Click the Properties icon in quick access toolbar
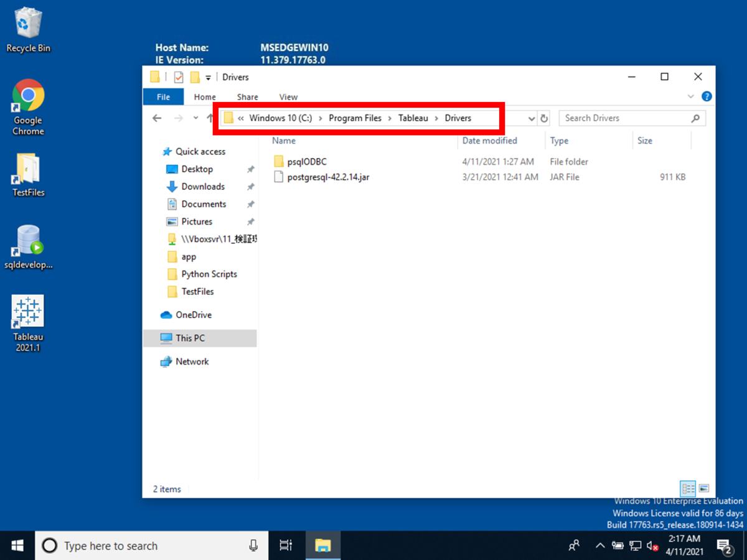The width and height of the screenshot is (747, 560). click(x=179, y=77)
